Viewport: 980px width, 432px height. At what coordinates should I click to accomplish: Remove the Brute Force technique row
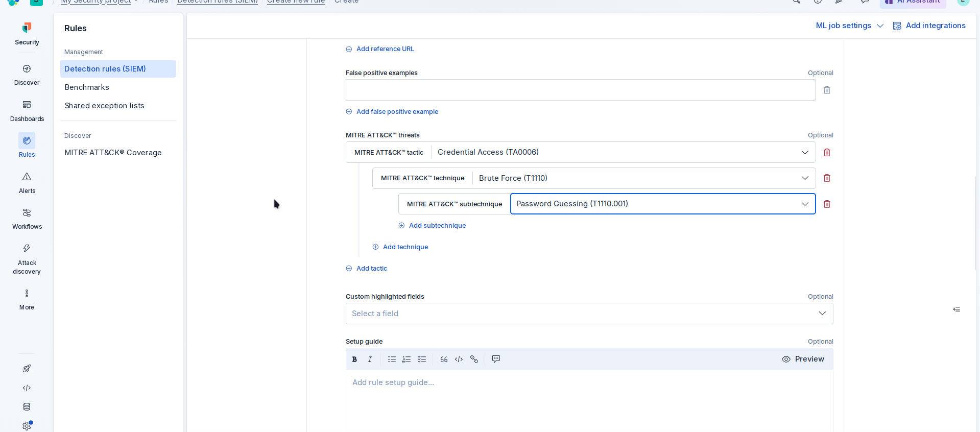click(827, 178)
